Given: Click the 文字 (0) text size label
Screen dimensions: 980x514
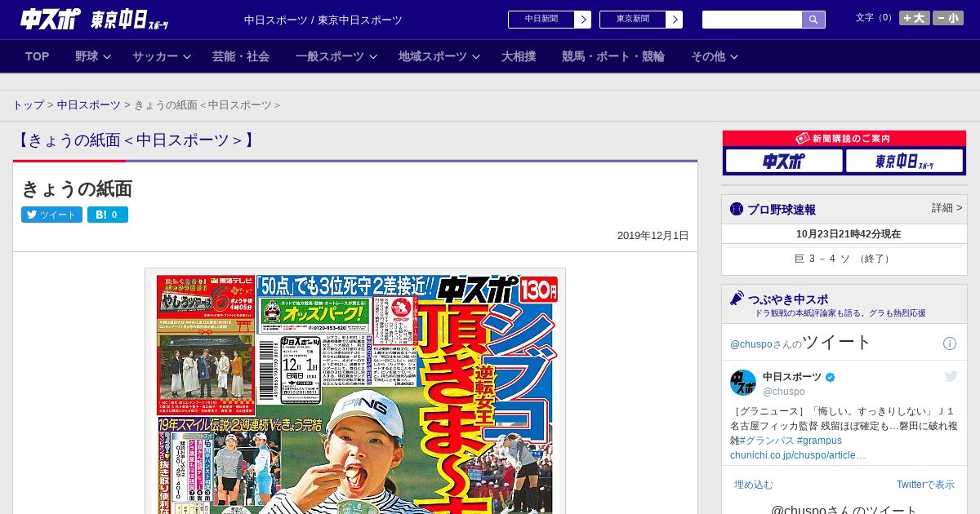Looking at the screenshot, I should tap(875, 18).
